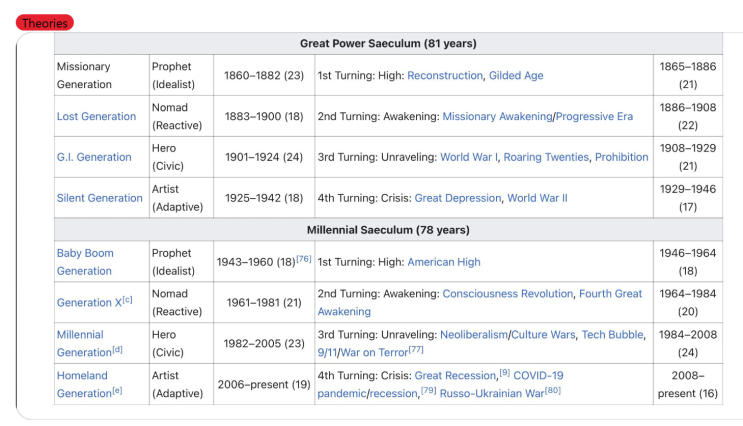
Task: Open citation 79 after recession
Action: coord(428,390)
